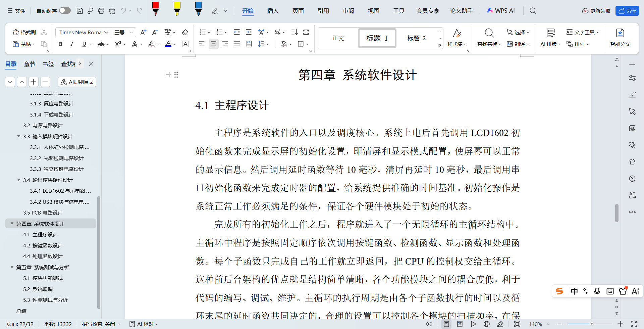Open the 页面 ribbon tab
This screenshot has height=329, width=644.
298,11
